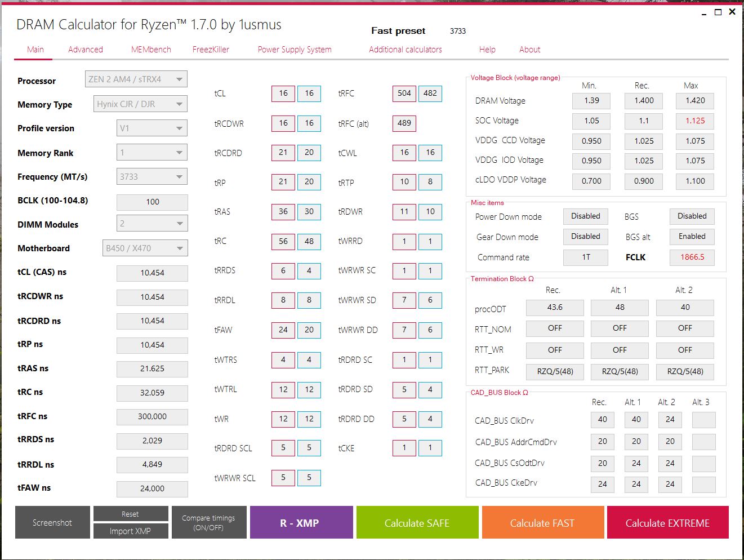Click the CAD_BUS ClkDrv Rec. value
The image size is (744, 560).
pyautogui.click(x=603, y=420)
